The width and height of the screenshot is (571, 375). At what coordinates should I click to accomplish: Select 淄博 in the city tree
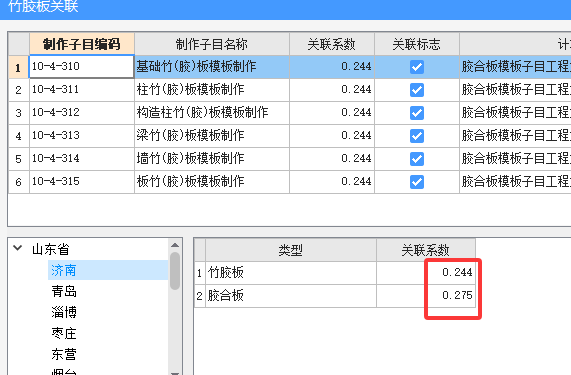point(64,312)
